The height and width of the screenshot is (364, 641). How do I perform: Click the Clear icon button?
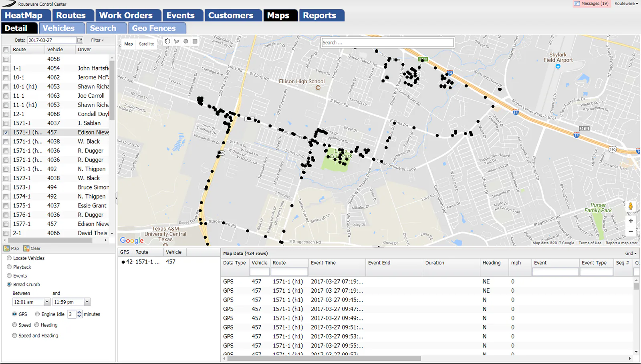point(32,248)
